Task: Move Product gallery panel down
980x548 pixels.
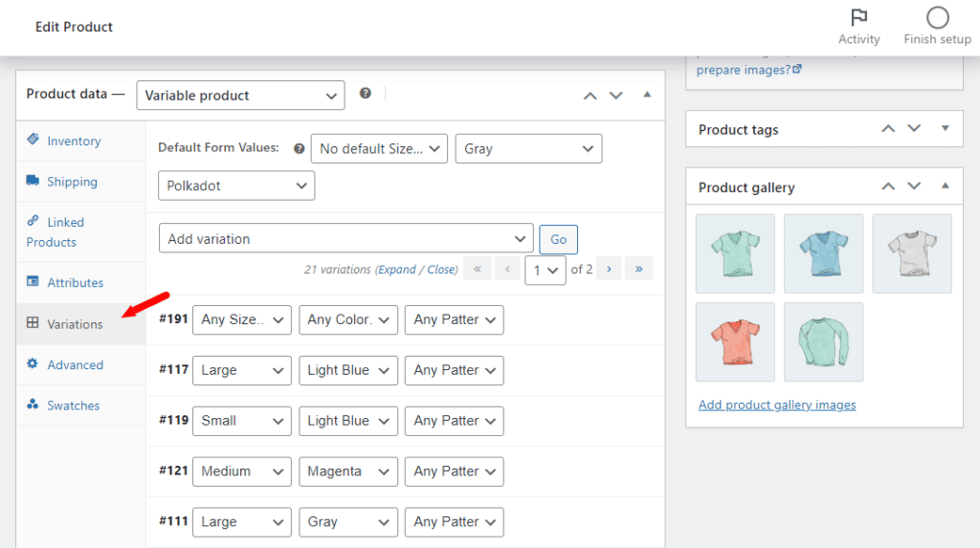Action: coord(914,186)
